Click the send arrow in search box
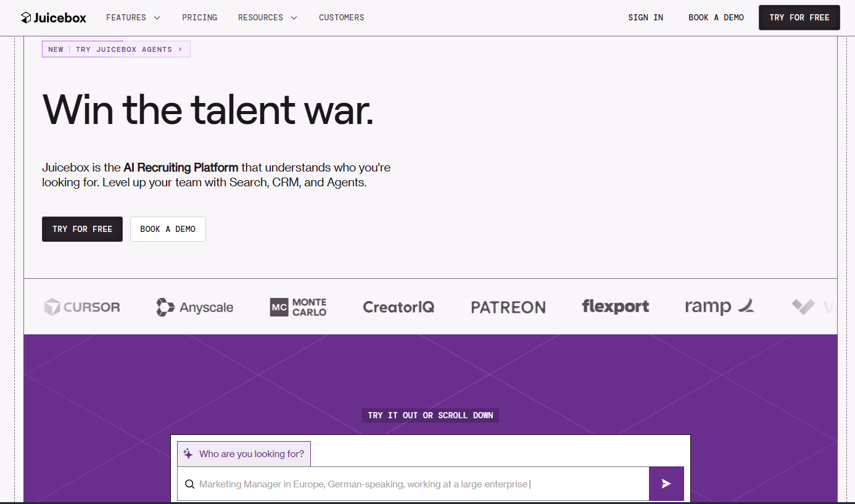This screenshot has width=855, height=504. coord(666,484)
